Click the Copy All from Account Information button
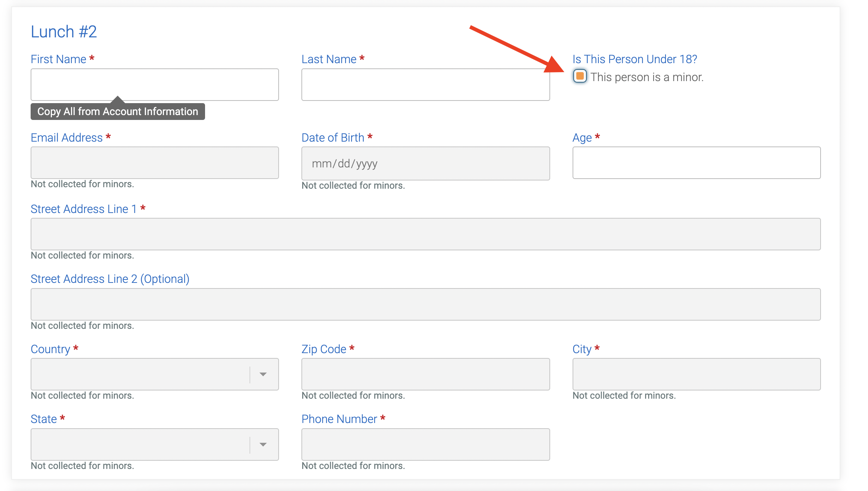Viewport: 868px width, 491px height. pyautogui.click(x=118, y=112)
